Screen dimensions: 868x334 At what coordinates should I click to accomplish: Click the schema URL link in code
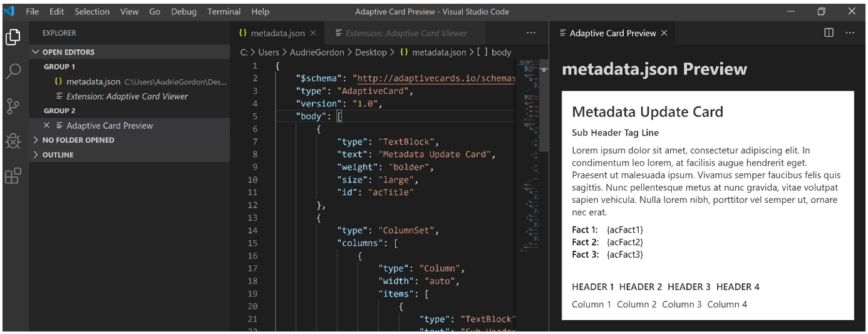[435, 79]
